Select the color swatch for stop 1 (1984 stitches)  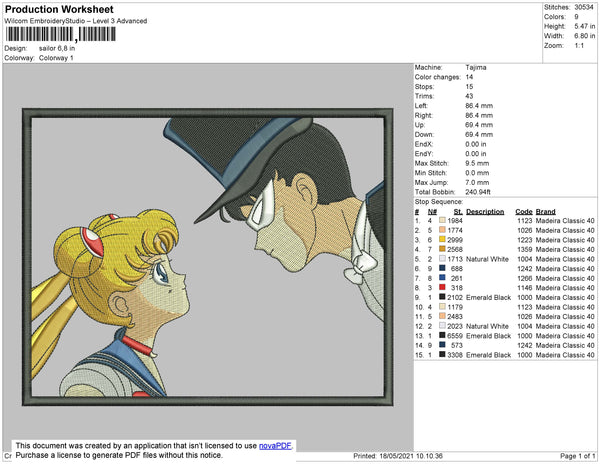point(442,221)
